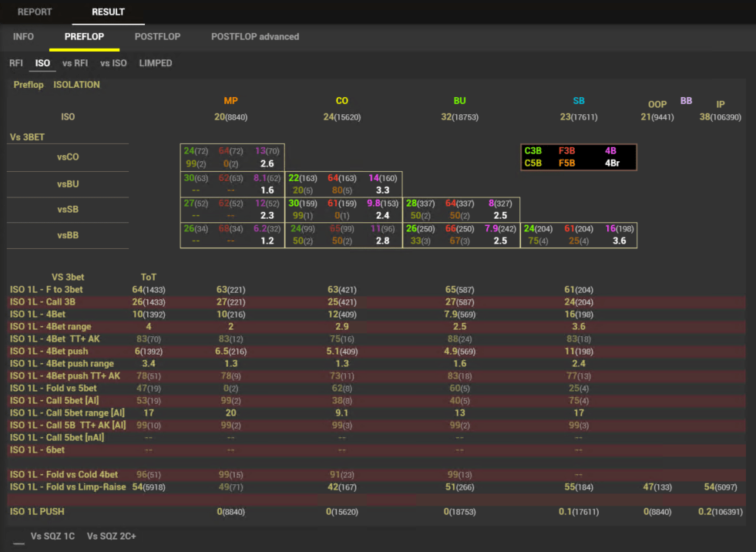Open the Vs SQZ 1C section

coord(52,536)
